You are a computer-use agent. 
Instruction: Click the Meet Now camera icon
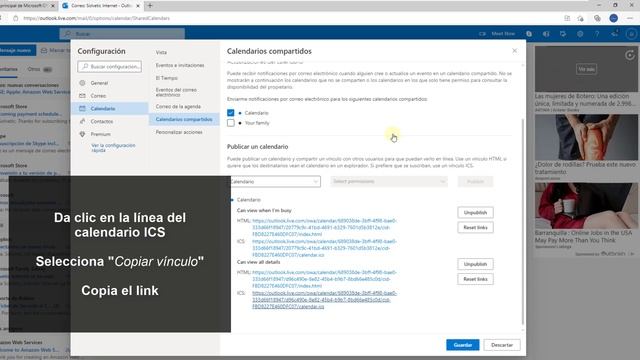[482, 34]
